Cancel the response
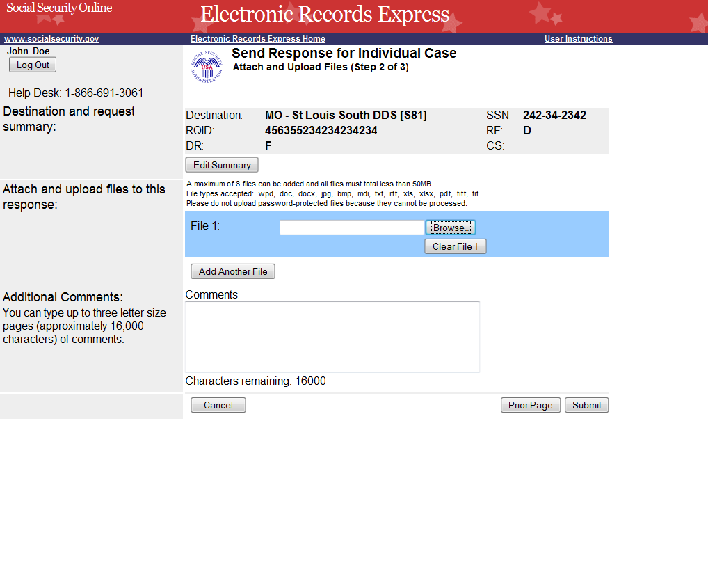This screenshot has width=708, height=588. 218,405
